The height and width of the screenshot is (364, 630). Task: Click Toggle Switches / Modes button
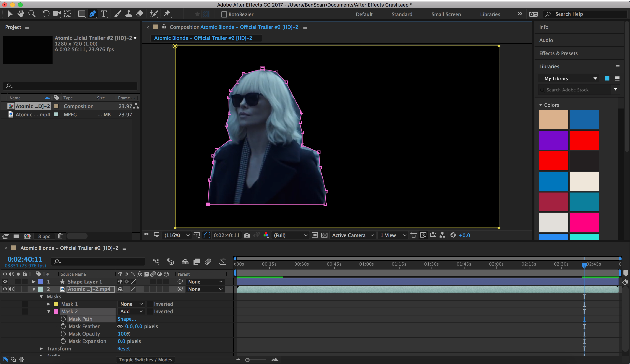pyautogui.click(x=145, y=359)
